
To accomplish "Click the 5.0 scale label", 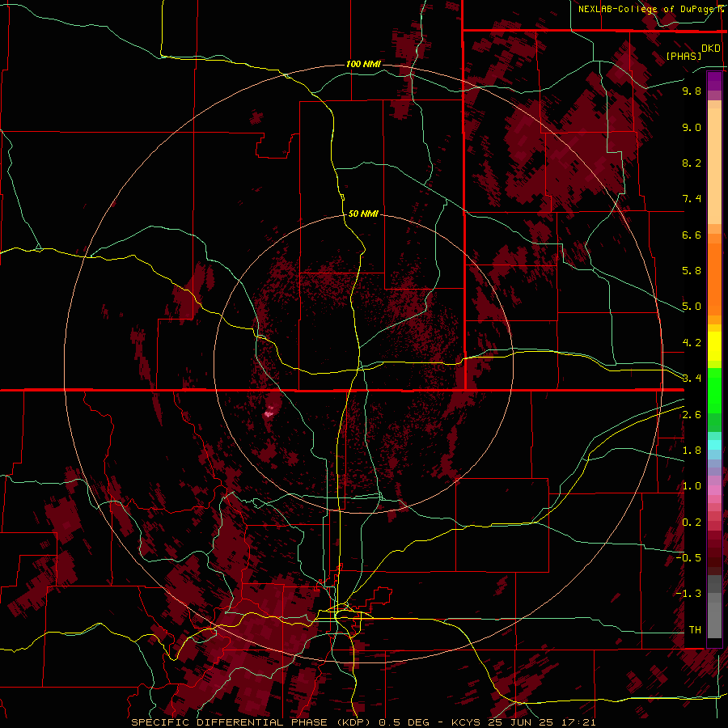I will pyautogui.click(x=692, y=307).
